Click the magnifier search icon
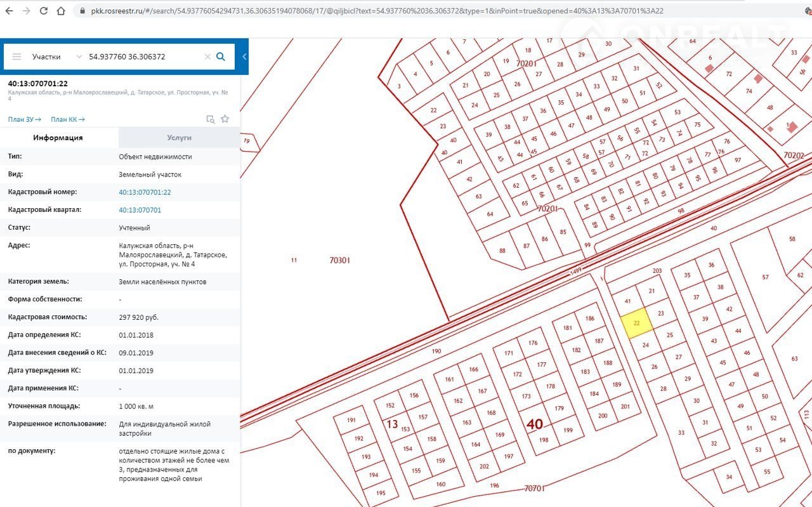Screen dimensions: 812x507 click(221, 56)
